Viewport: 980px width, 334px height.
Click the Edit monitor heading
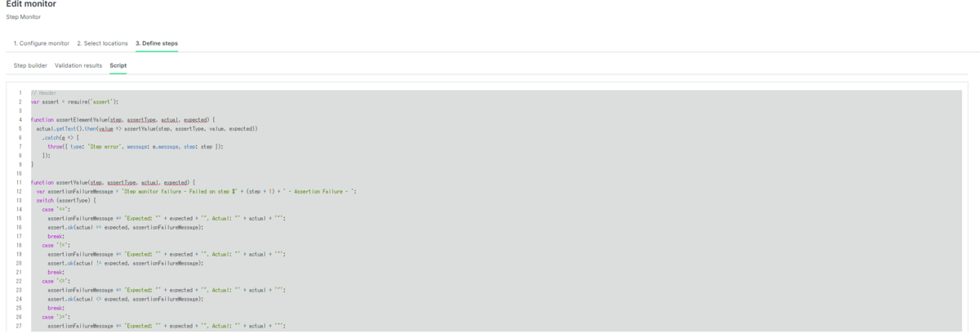(x=31, y=4)
